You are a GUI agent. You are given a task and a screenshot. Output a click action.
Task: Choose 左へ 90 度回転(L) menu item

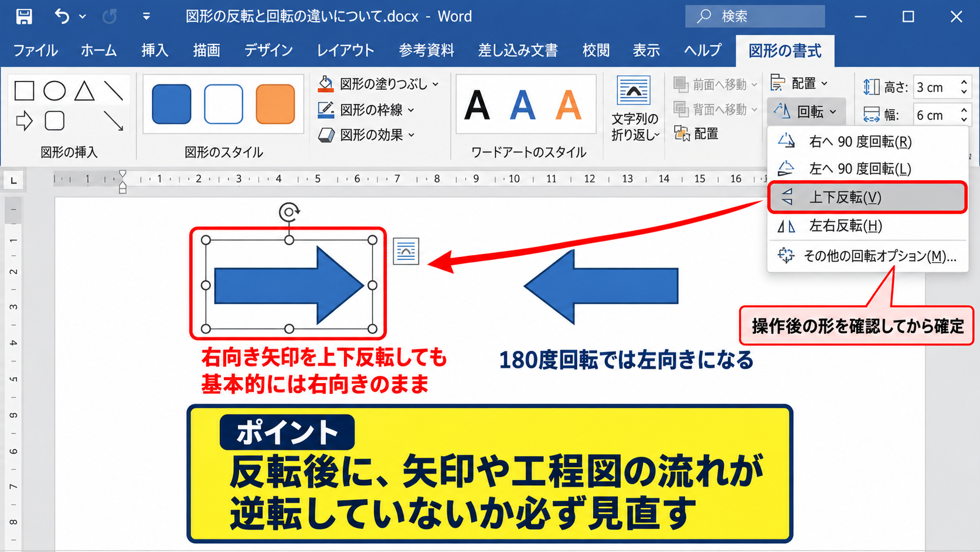click(x=867, y=169)
